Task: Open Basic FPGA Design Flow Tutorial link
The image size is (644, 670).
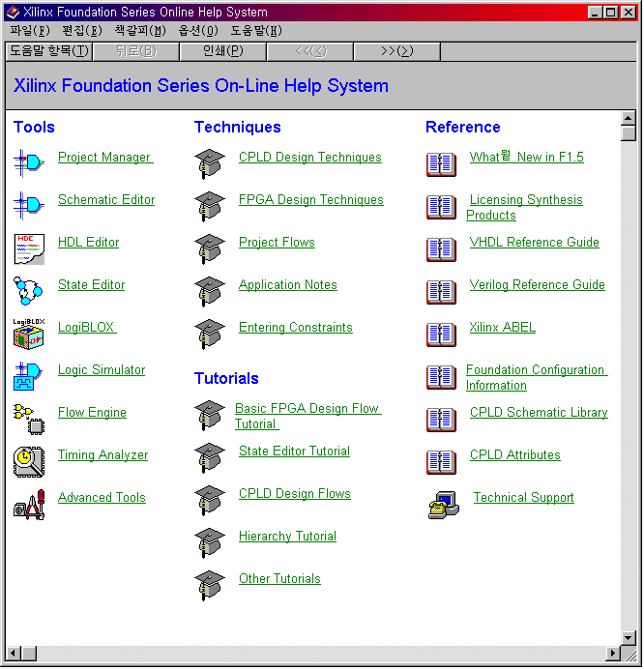Action: point(307,416)
